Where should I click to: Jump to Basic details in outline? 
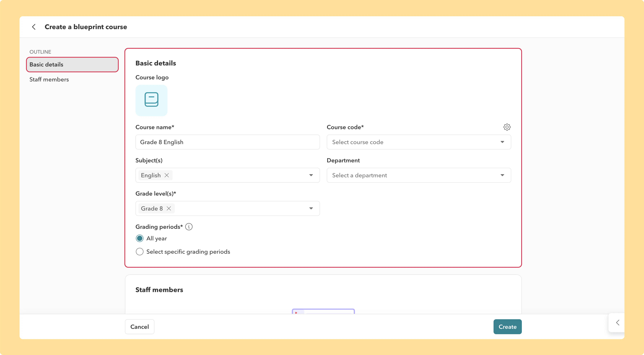tap(72, 64)
